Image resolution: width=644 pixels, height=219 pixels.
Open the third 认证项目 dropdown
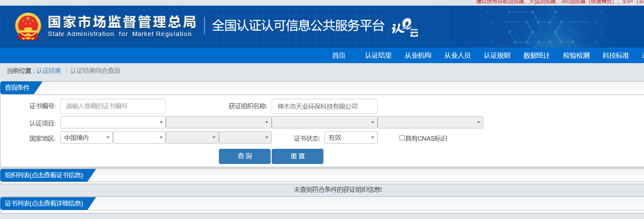324,122
